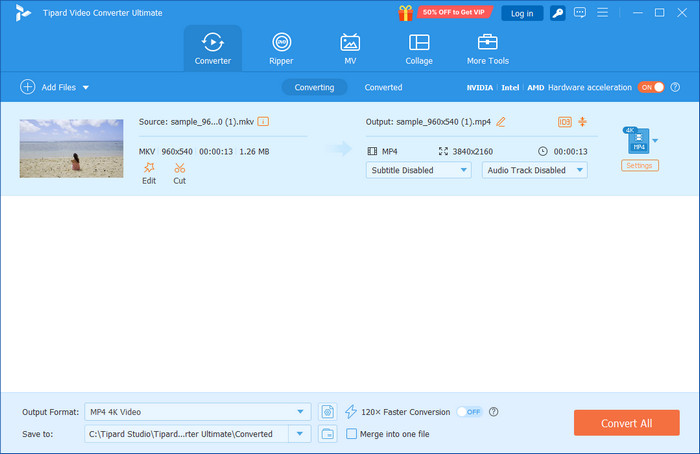Click the source size 1.26 MB
Screen dimensions: 700x454
pyautogui.click(x=254, y=151)
